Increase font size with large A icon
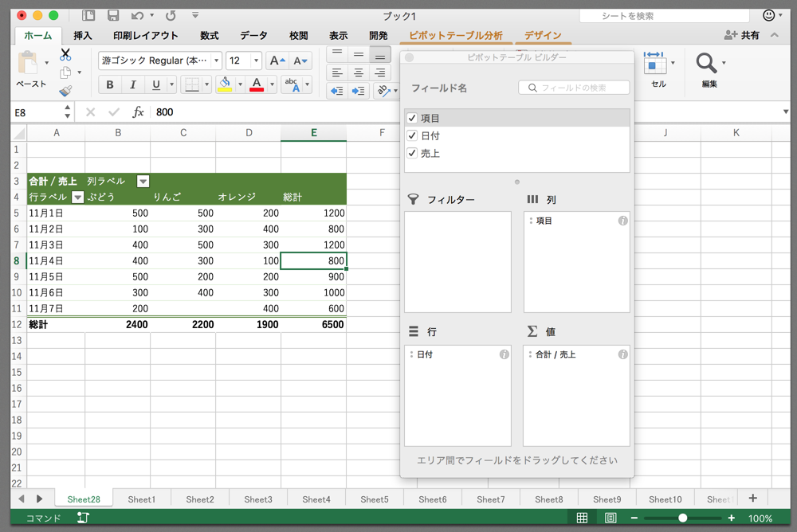 pos(277,61)
